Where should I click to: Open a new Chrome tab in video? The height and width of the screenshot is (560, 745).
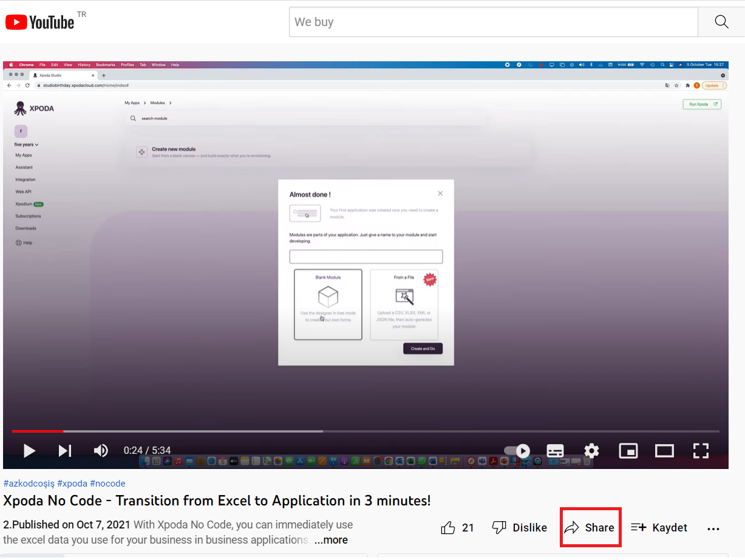point(104,75)
